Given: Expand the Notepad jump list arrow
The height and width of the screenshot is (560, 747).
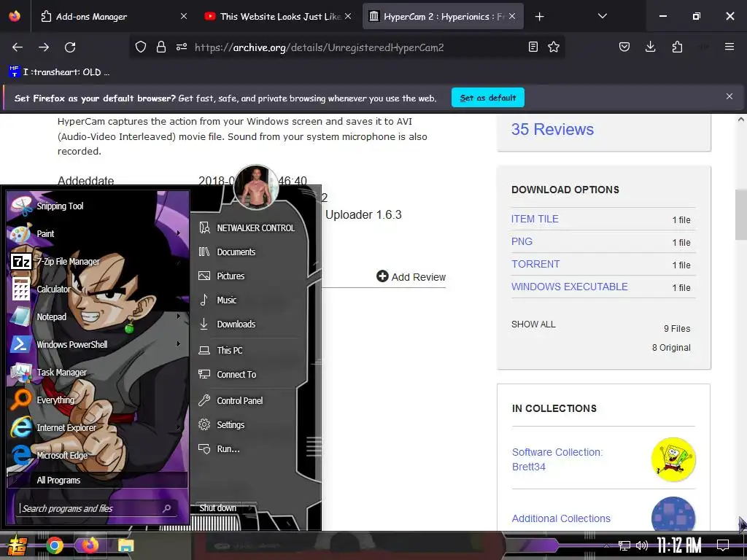Looking at the screenshot, I should click(179, 316).
